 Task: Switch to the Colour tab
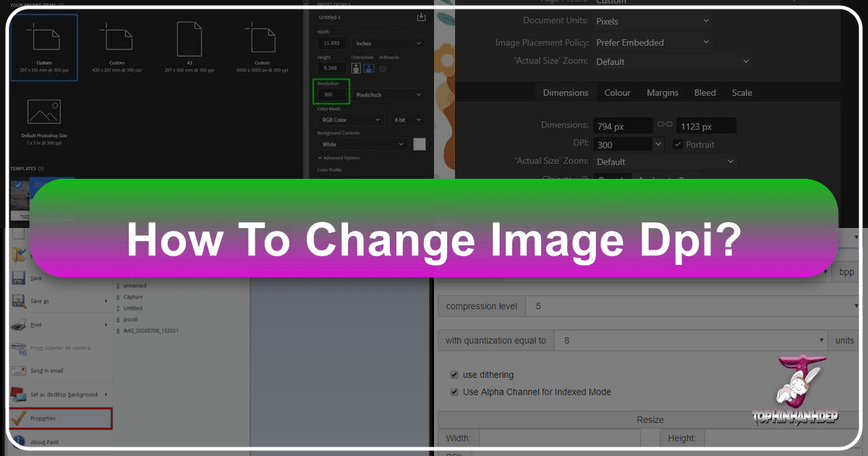pyautogui.click(x=617, y=92)
